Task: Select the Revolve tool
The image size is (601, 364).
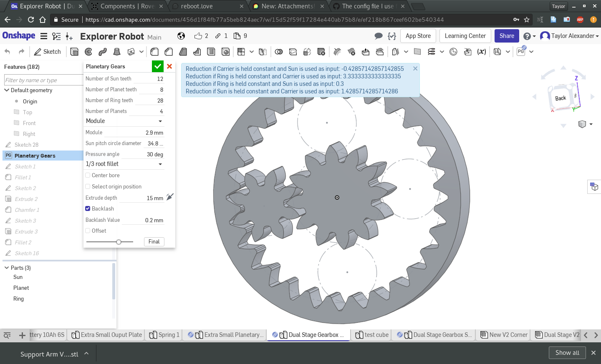Action: tap(88, 52)
